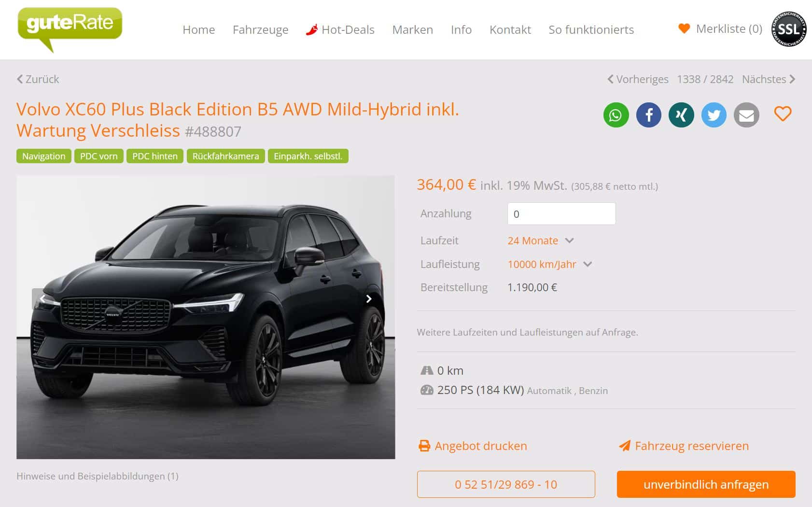This screenshot has height=507, width=812.
Task: Show next car image arrow
Action: click(368, 299)
